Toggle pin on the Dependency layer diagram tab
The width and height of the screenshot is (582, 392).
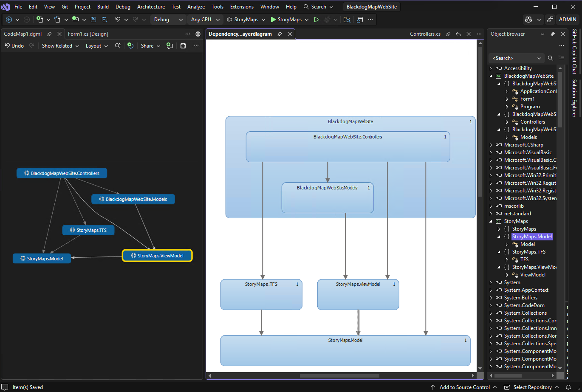280,34
